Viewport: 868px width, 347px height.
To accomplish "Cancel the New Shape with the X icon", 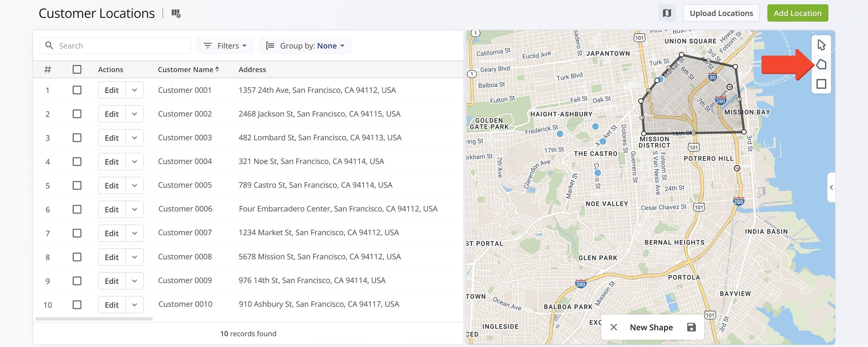I will tap(614, 327).
